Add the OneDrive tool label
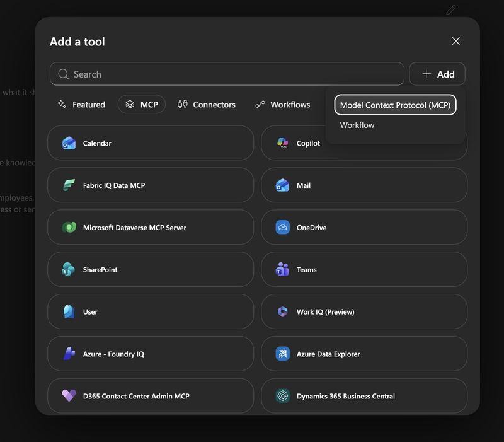The width and height of the screenshot is (504, 442). (x=311, y=228)
